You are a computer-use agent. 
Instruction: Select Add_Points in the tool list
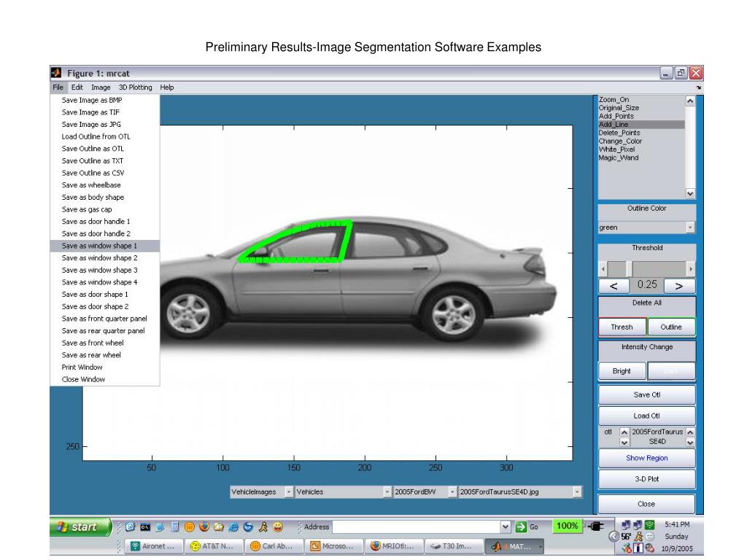(x=641, y=116)
